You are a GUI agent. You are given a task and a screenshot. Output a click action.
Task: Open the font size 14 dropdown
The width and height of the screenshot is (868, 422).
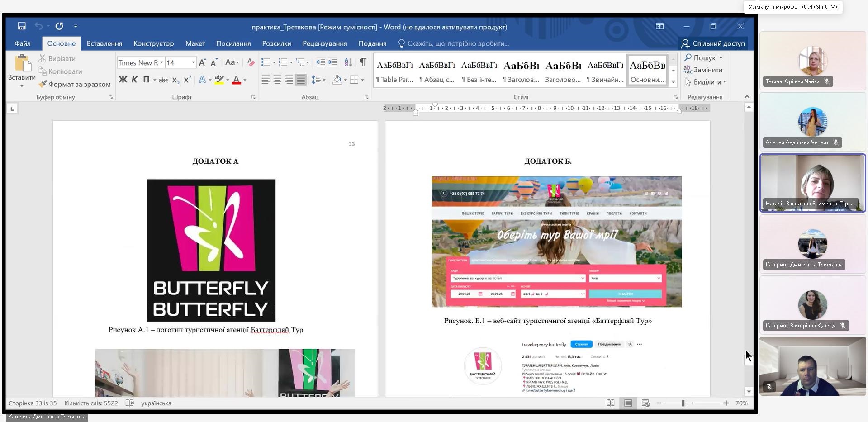[193, 63]
